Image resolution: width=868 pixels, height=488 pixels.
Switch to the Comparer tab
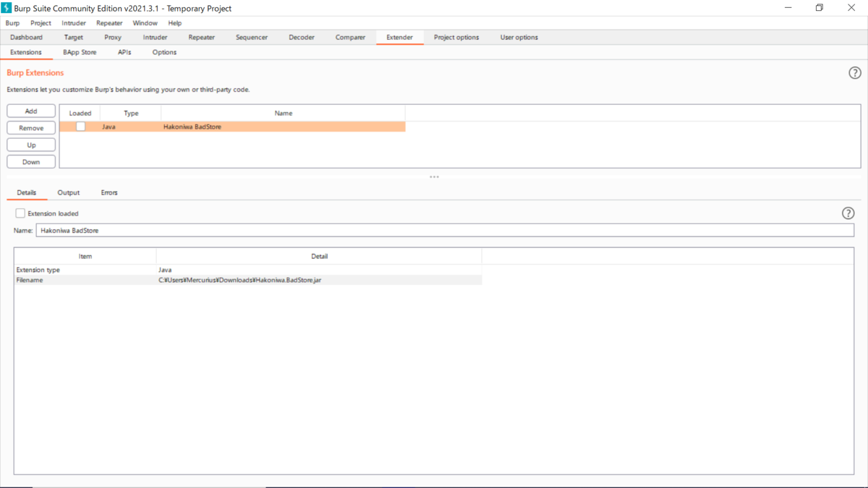[350, 37]
